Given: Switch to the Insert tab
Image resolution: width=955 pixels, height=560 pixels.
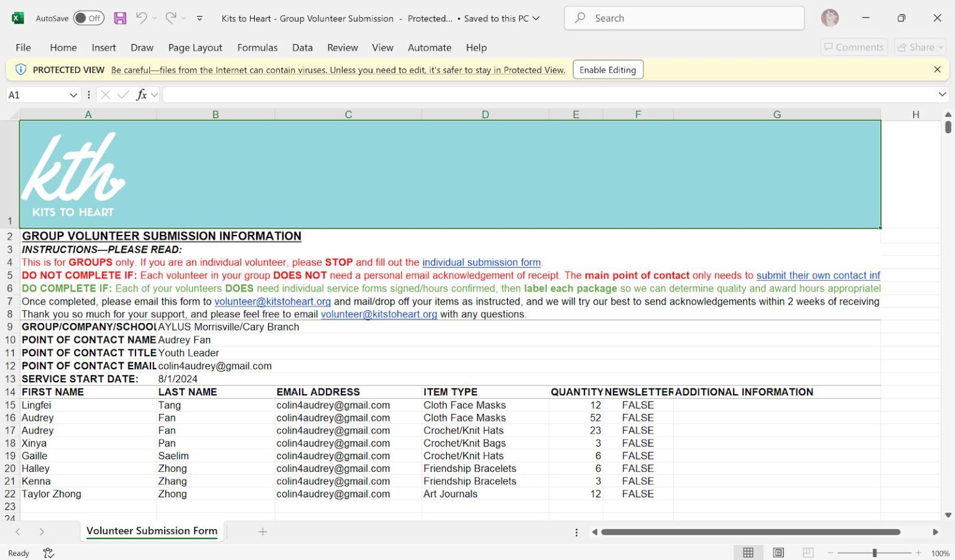Looking at the screenshot, I should click(104, 47).
